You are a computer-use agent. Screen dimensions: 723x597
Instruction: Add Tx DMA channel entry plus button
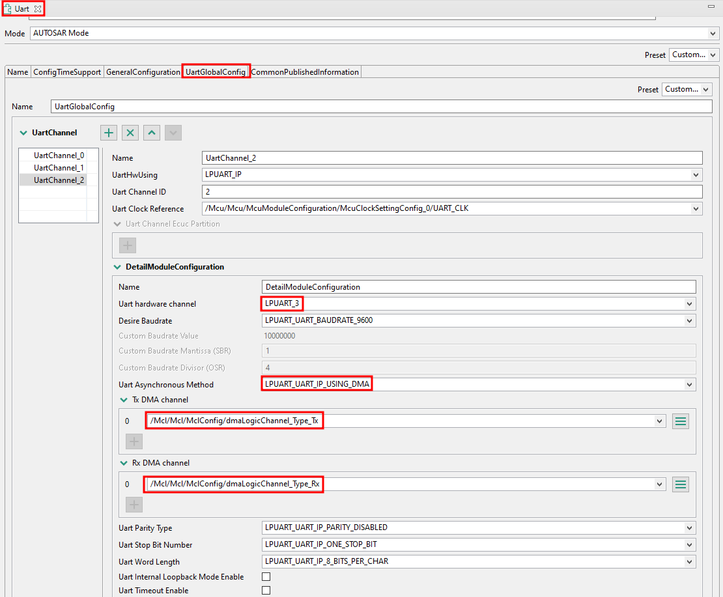pos(134,441)
